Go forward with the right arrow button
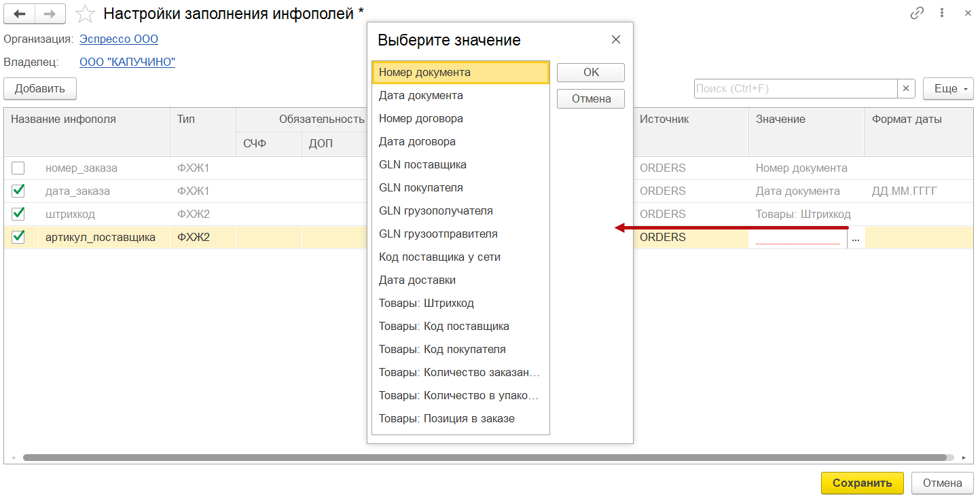 point(50,13)
